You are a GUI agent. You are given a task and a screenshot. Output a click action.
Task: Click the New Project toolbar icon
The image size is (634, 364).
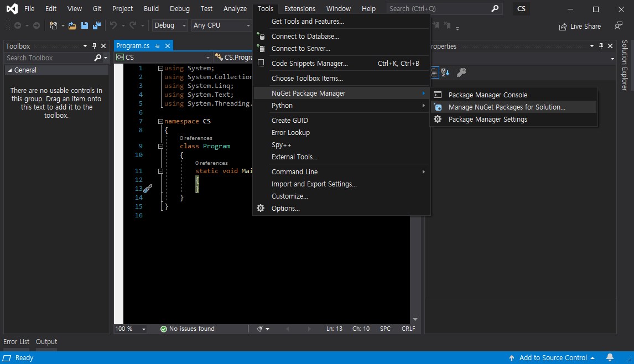(53, 25)
